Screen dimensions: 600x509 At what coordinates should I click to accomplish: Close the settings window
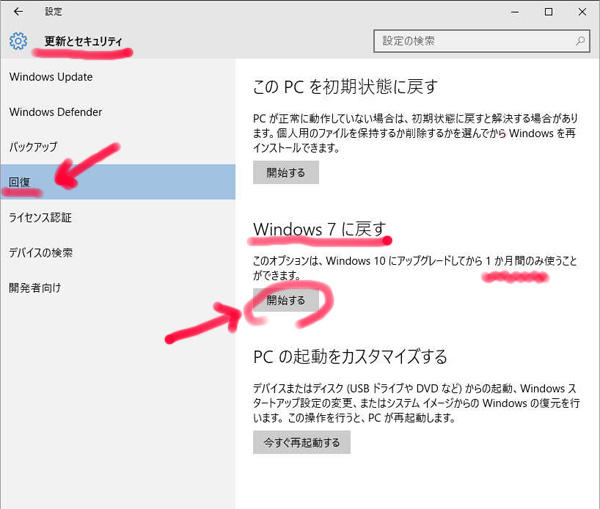click(582, 12)
